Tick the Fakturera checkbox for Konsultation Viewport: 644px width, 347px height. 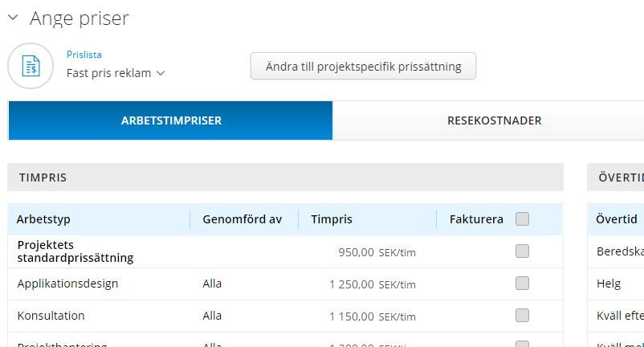tap(522, 315)
